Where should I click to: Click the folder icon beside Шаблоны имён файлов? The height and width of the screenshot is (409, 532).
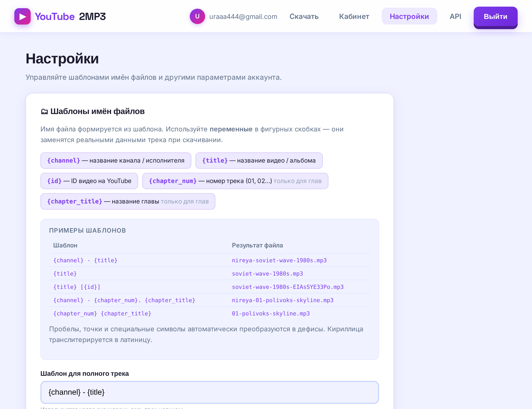click(x=45, y=111)
